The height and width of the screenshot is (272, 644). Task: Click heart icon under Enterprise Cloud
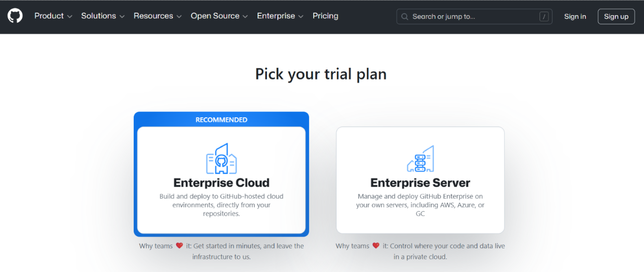[179, 245]
